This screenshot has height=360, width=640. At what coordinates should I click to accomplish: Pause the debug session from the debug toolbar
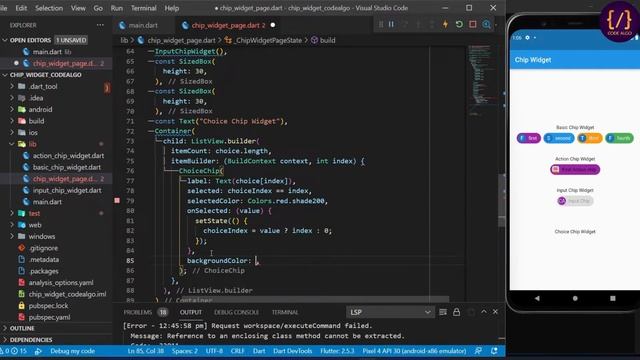tap(391, 24)
